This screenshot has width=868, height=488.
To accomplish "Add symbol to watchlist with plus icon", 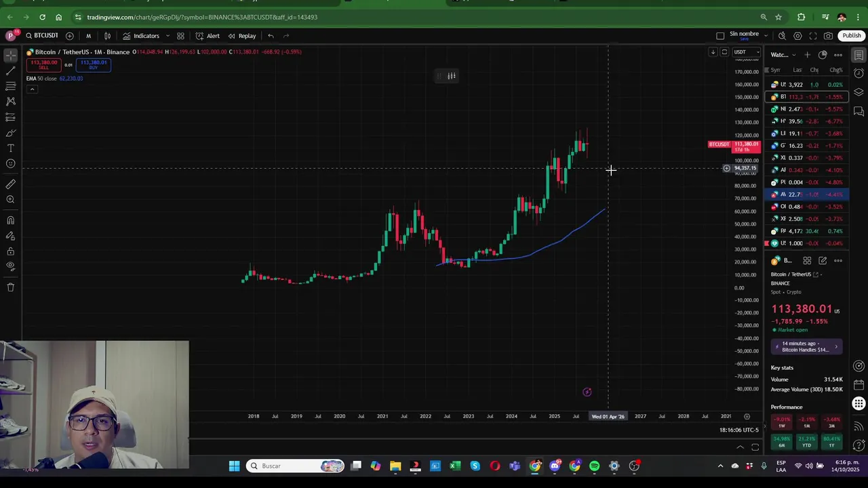I will coord(807,55).
